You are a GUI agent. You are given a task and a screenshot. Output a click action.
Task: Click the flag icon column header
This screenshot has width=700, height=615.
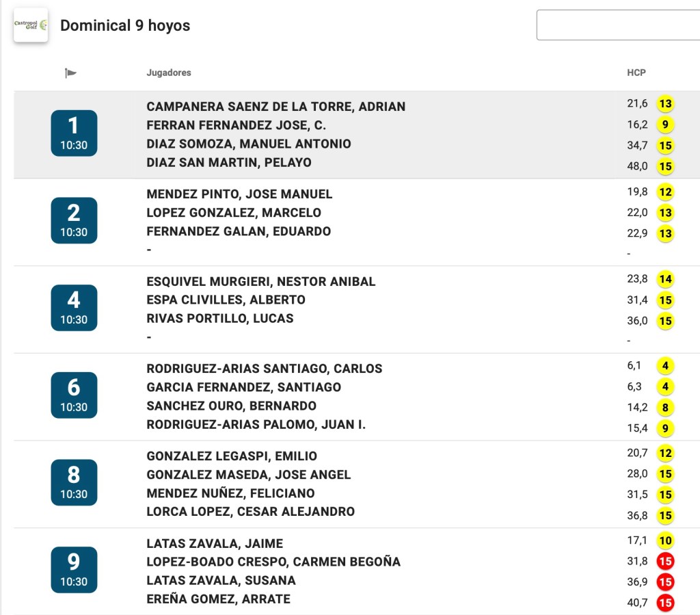(70, 73)
